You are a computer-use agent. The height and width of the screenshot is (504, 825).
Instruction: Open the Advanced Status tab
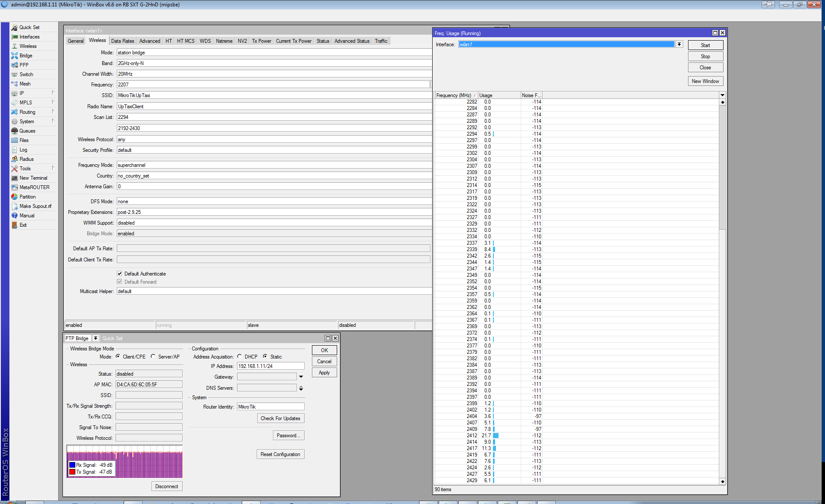[x=352, y=41]
